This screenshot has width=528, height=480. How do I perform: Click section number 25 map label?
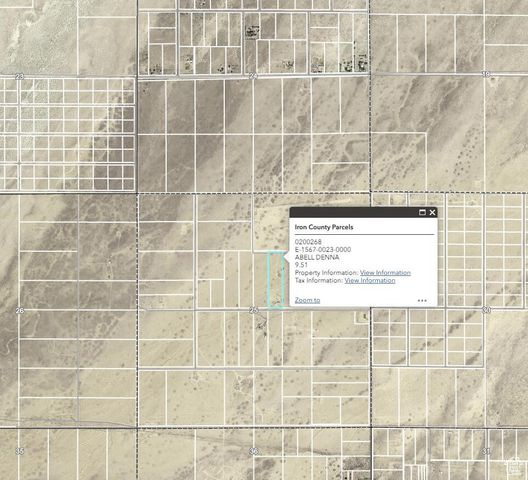click(x=254, y=310)
